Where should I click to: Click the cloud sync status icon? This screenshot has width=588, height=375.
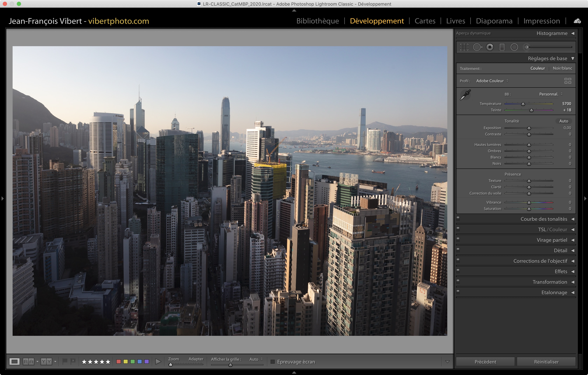[x=577, y=21]
